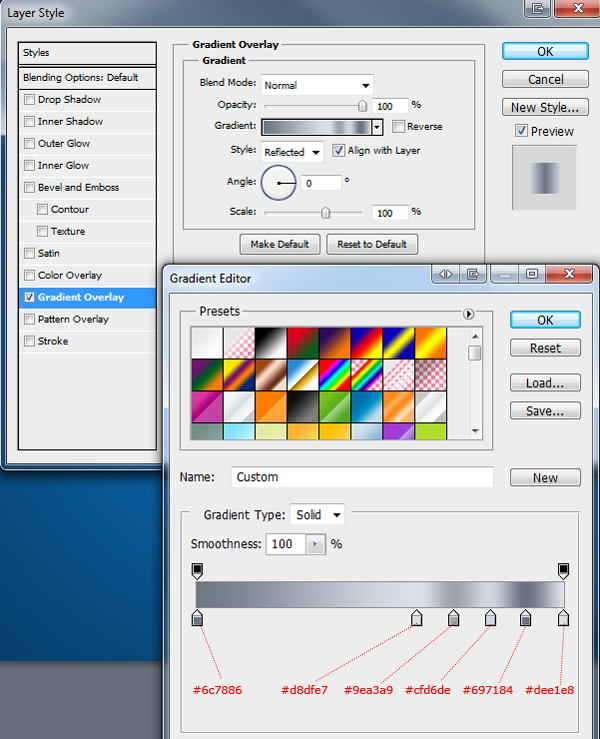Image resolution: width=600 pixels, height=739 pixels.
Task: Click the Save... button in Gradient Editor
Action: [545, 411]
